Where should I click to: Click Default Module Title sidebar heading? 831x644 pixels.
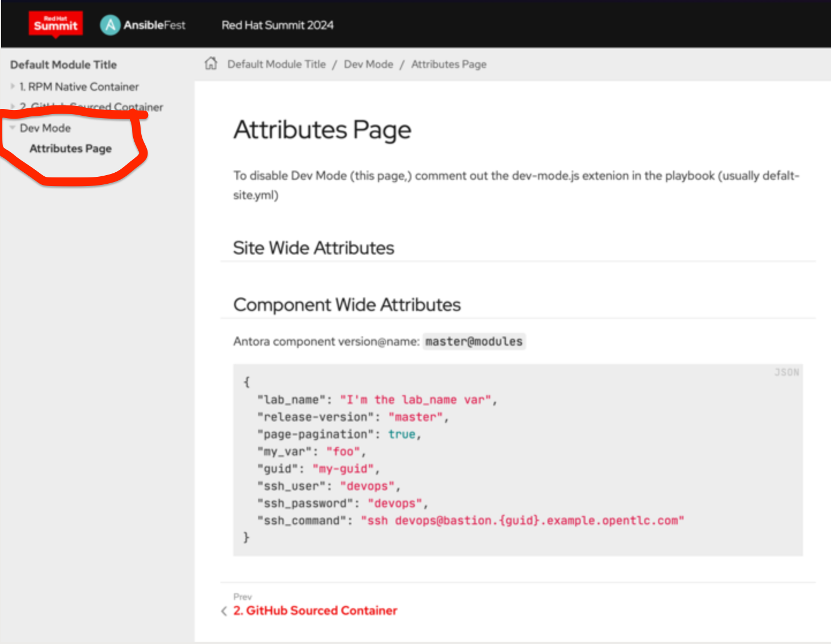point(63,65)
